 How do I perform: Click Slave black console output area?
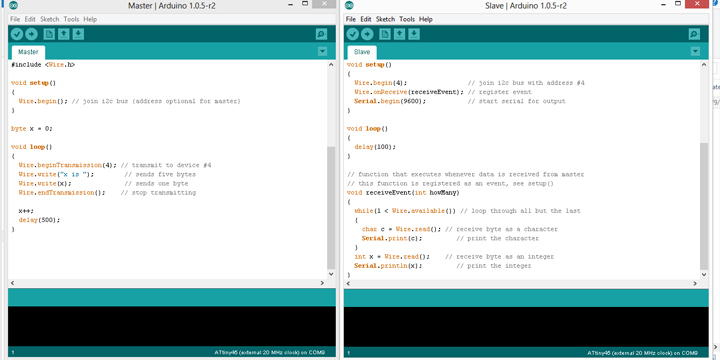(526, 326)
